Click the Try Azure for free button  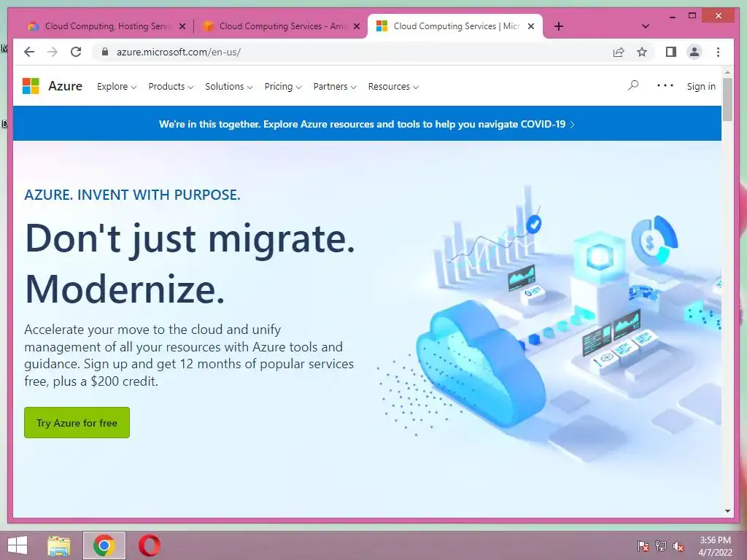[x=77, y=422]
